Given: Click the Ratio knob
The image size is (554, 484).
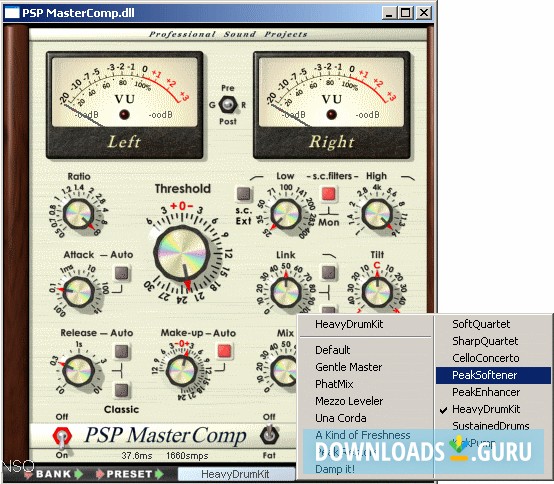Looking at the screenshot, I should click(78, 214).
